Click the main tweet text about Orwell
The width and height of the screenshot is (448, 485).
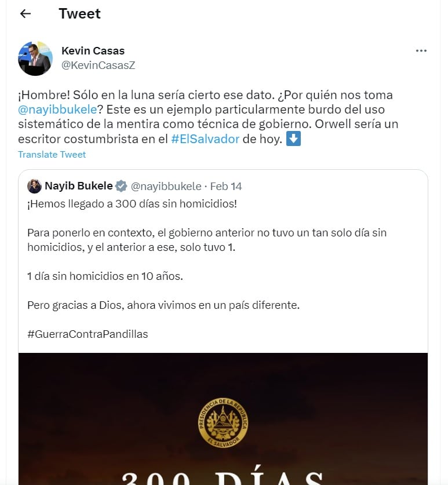pos(208,117)
